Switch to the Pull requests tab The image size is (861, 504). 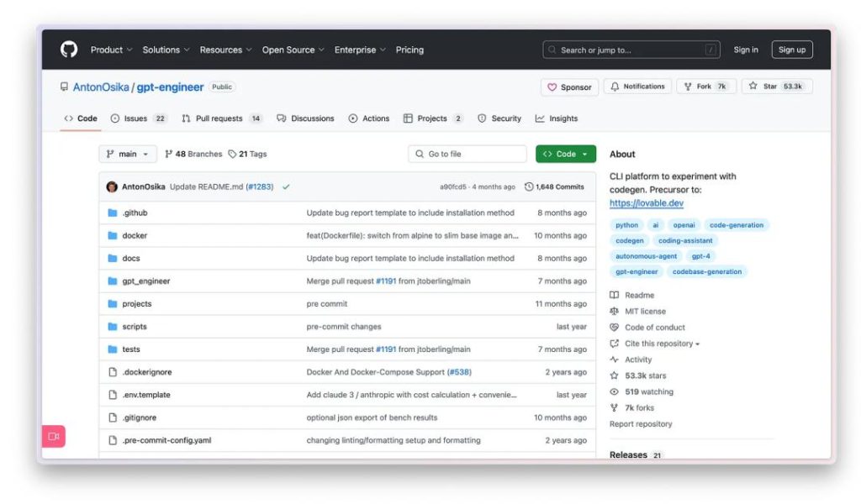221,118
